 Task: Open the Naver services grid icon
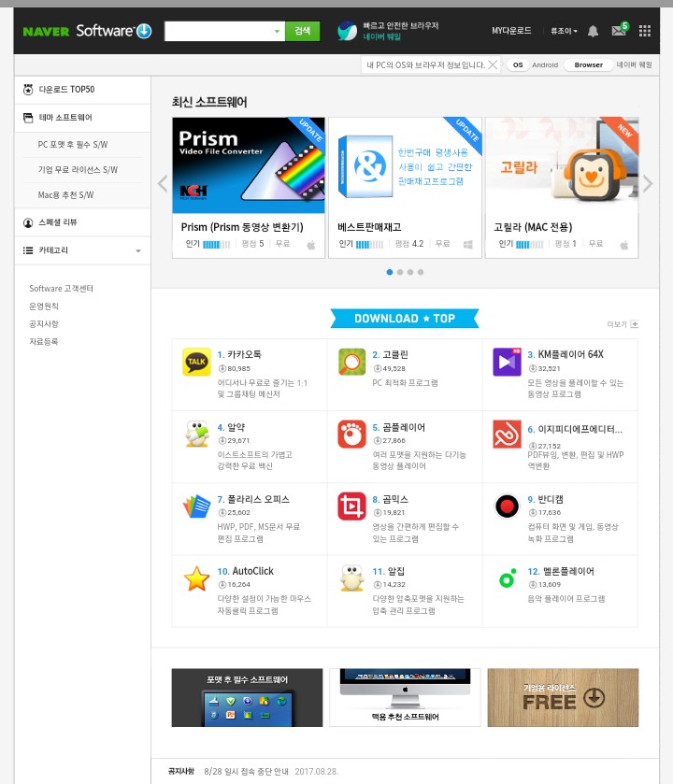[644, 31]
